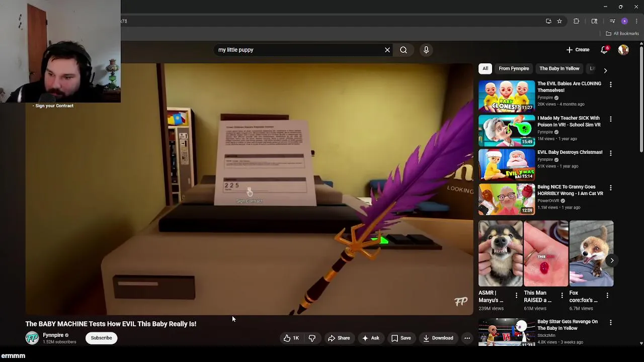This screenshot has height=362, width=644.
Task: Open I Made My Teacher SICK video title
Action: [x=569, y=121]
